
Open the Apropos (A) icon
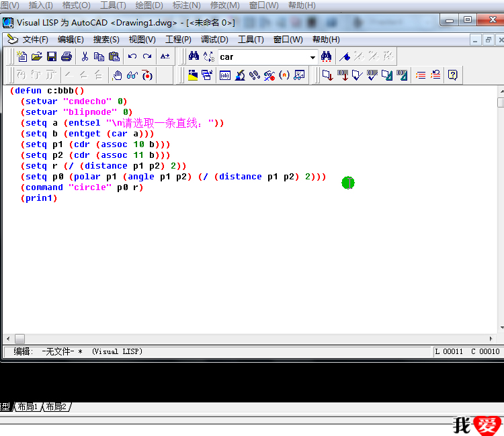point(284,75)
